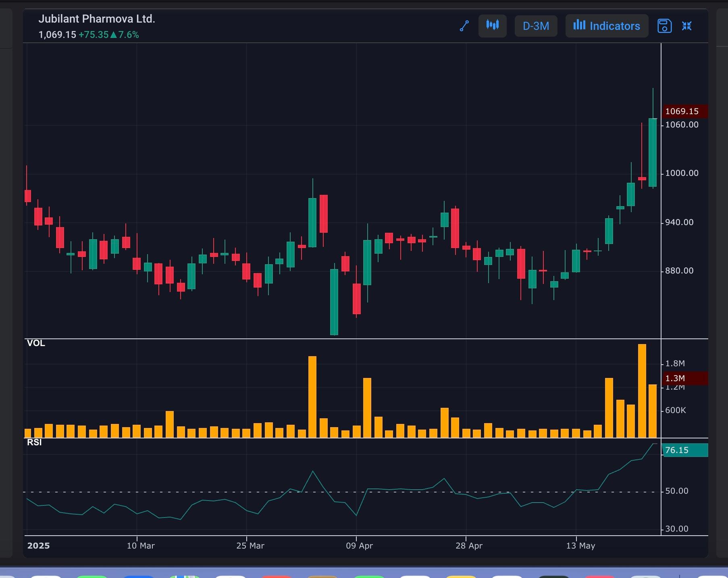Click the VOL panel label
728x578 pixels.
coord(36,343)
